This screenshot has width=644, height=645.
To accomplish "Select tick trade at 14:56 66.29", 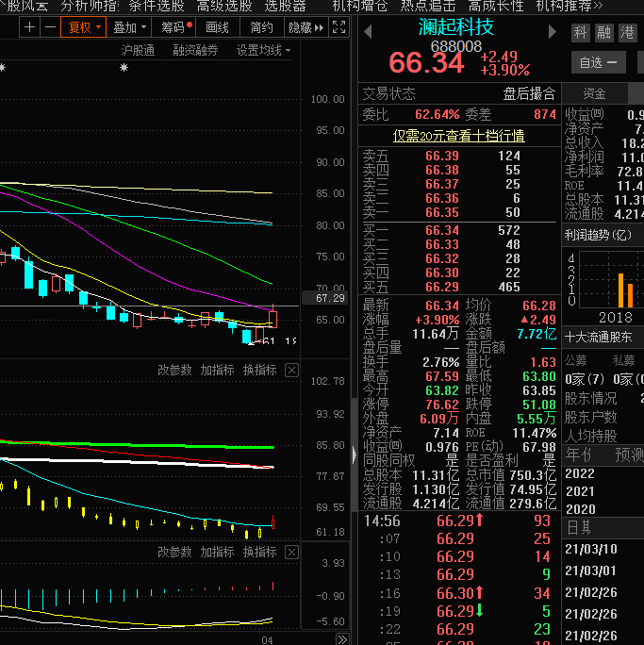I will click(459, 521).
